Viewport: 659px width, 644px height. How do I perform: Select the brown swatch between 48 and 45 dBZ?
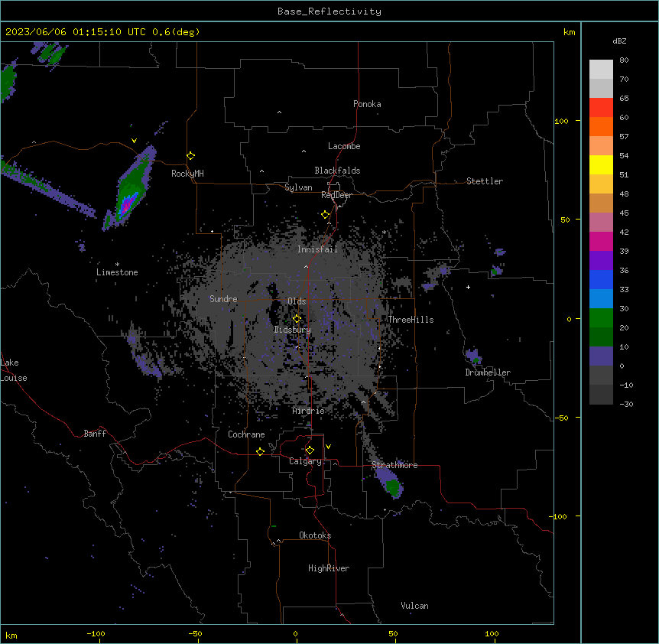click(x=601, y=203)
